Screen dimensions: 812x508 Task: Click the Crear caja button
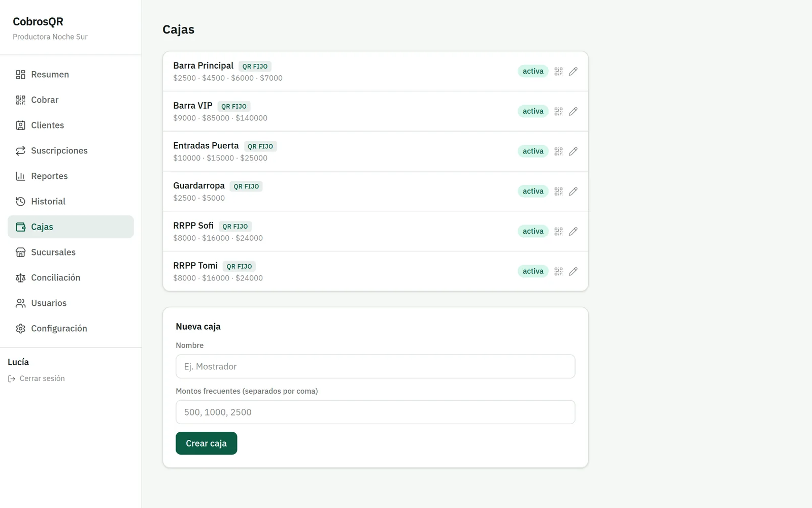coord(206,443)
